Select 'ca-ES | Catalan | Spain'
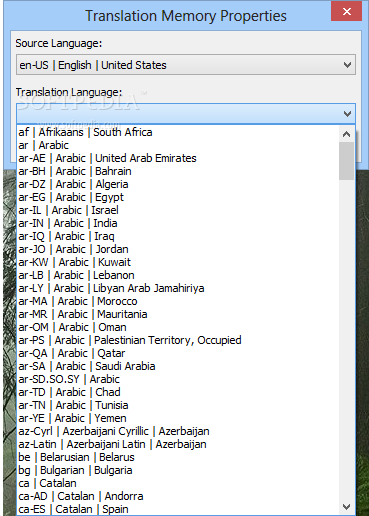The image size is (369, 516). [x=178, y=509]
